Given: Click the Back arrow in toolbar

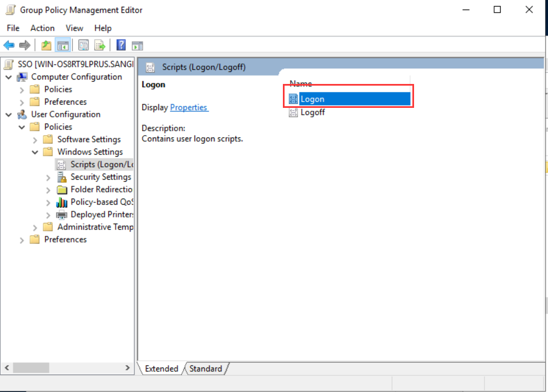Looking at the screenshot, I should click(x=9, y=46).
